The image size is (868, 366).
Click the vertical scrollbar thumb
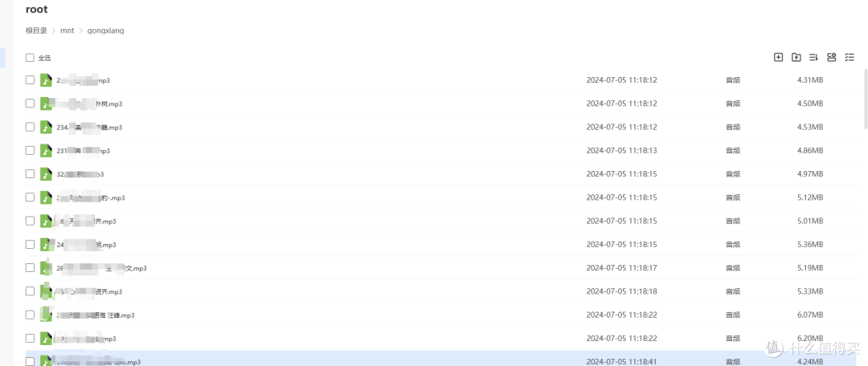tap(866, 99)
